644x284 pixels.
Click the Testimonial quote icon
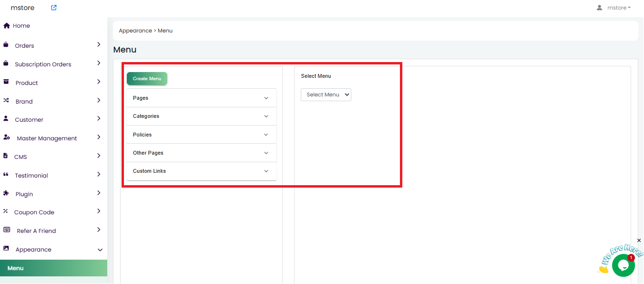[x=6, y=175]
